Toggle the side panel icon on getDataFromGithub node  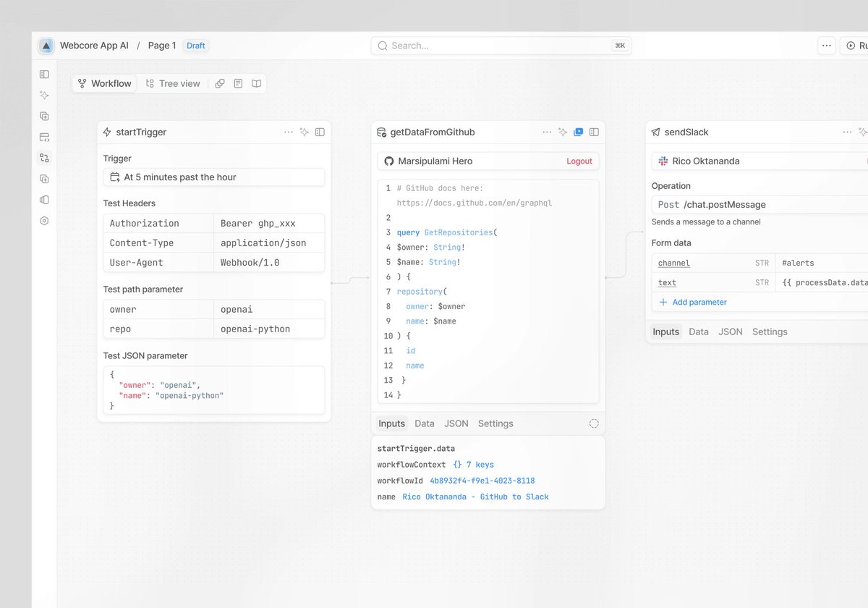(594, 132)
